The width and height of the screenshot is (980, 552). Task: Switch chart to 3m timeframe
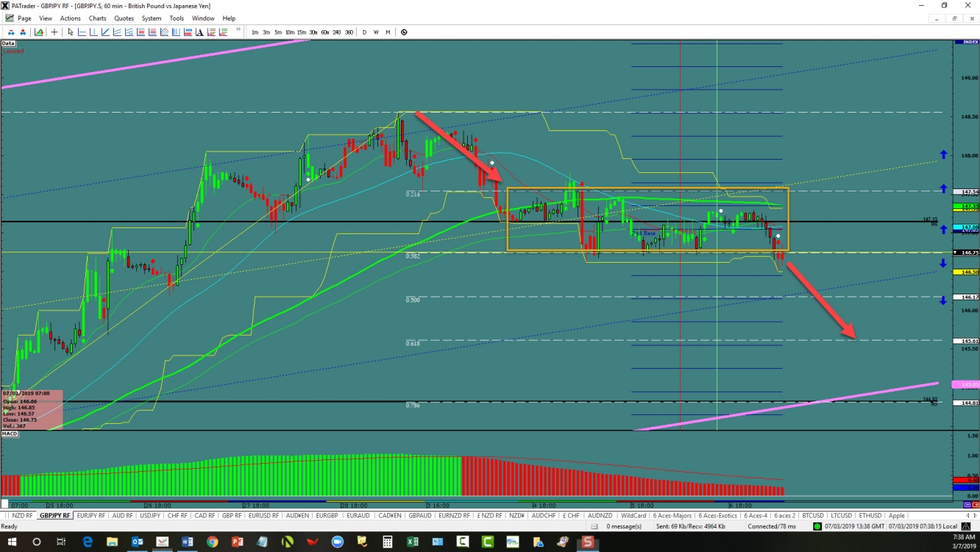click(x=266, y=32)
